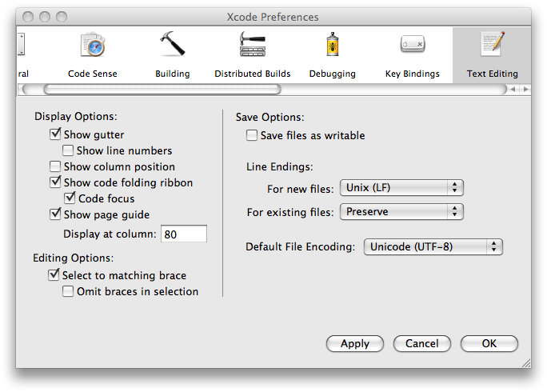This screenshot has height=392, width=547.
Task: Click the Xcode Preferences window title
Action: (x=273, y=17)
